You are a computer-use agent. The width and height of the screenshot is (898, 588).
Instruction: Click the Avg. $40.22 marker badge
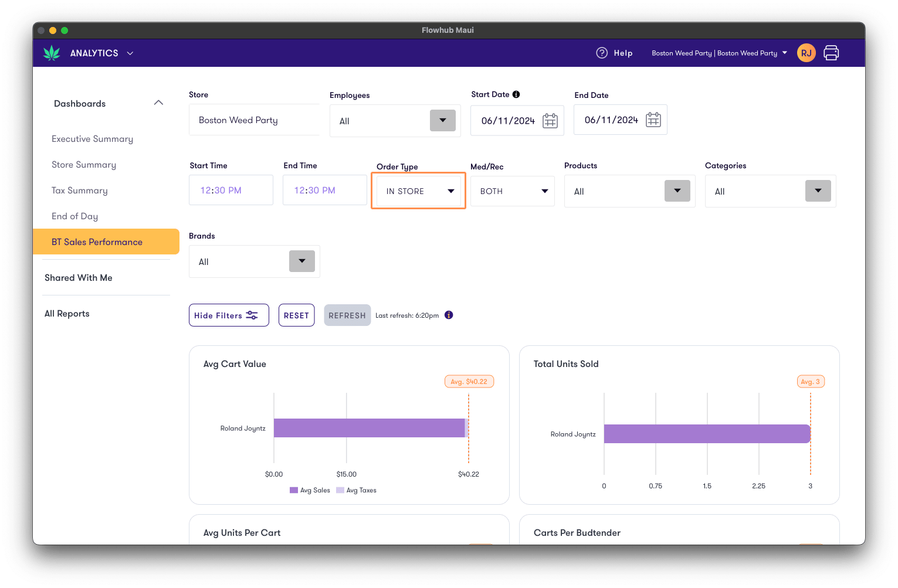coord(469,381)
